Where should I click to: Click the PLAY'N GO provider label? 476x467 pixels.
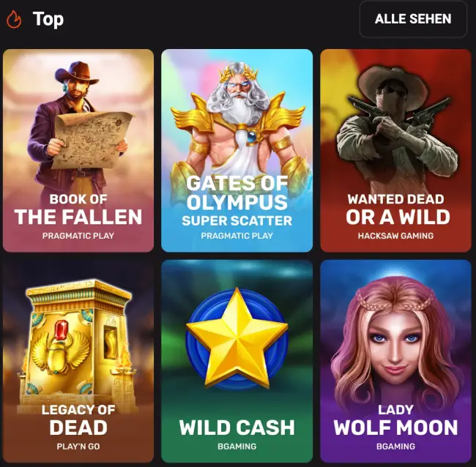(78, 447)
